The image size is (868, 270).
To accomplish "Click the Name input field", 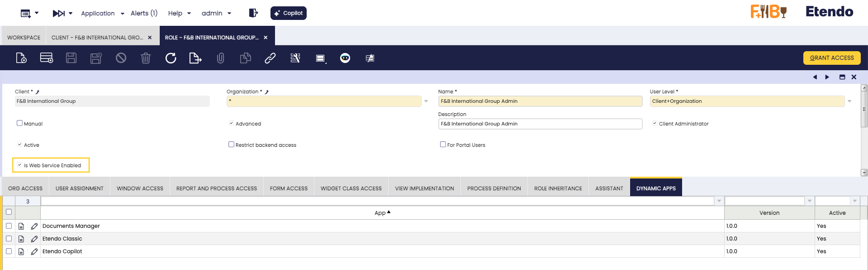I will tap(540, 101).
